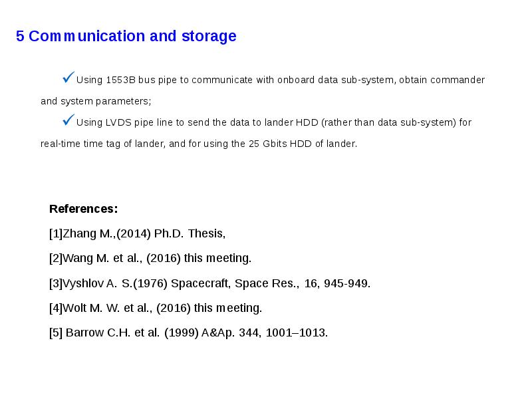Click reference [5] Barrow C.H. et al.
The image size is (532, 399).
tap(188, 332)
